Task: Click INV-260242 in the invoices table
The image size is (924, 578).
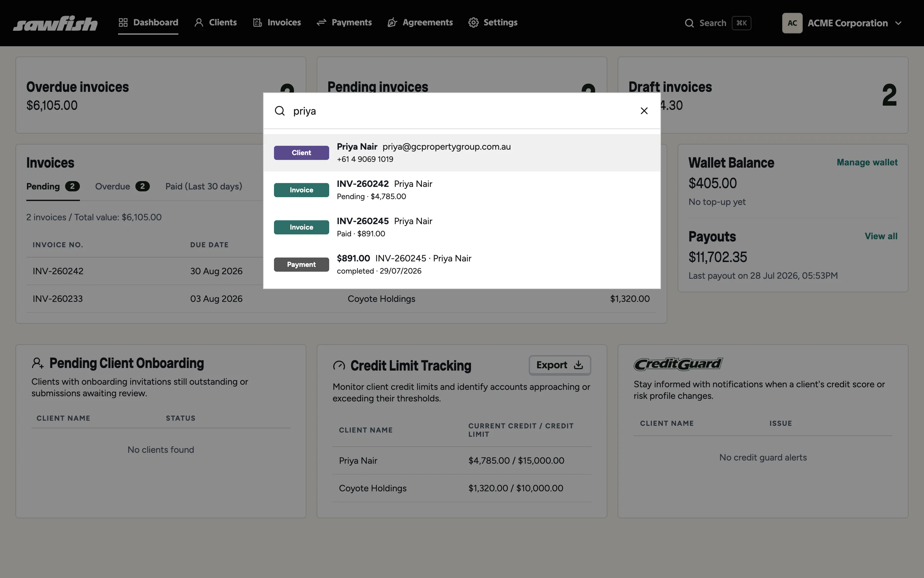Action: [x=58, y=271]
